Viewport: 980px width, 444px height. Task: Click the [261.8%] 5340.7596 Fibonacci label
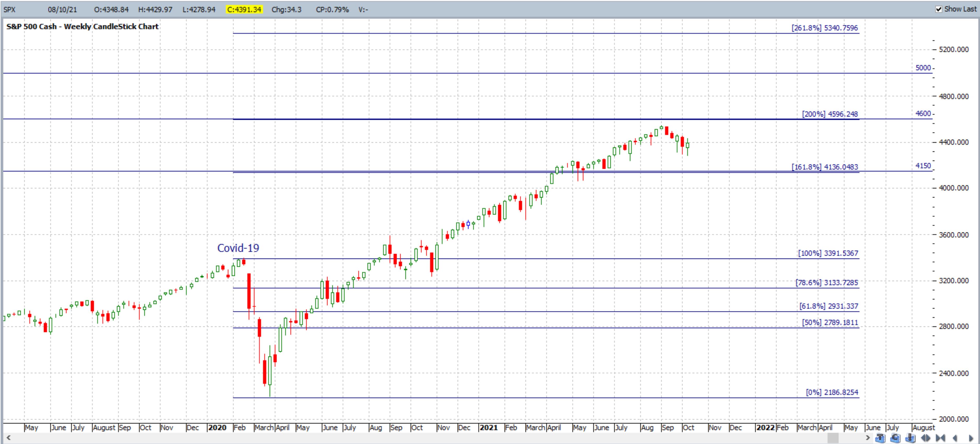825,28
